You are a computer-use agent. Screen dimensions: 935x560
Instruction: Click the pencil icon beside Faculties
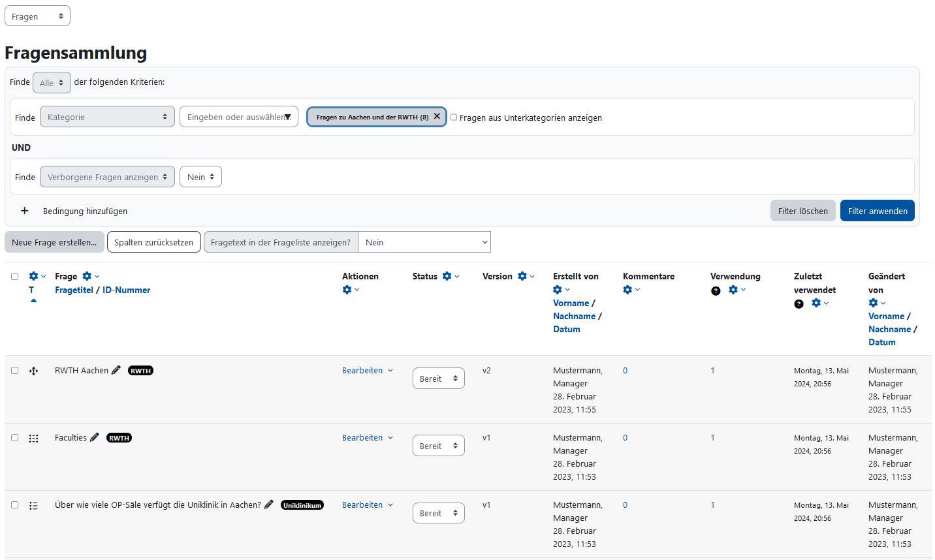coord(94,437)
